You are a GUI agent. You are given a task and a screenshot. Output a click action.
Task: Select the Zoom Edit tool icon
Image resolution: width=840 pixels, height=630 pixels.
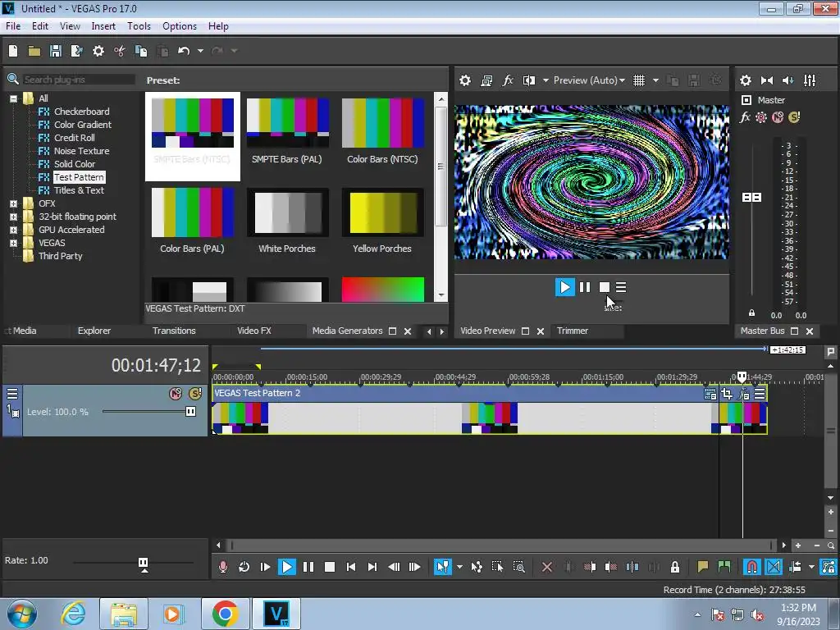(x=518, y=567)
